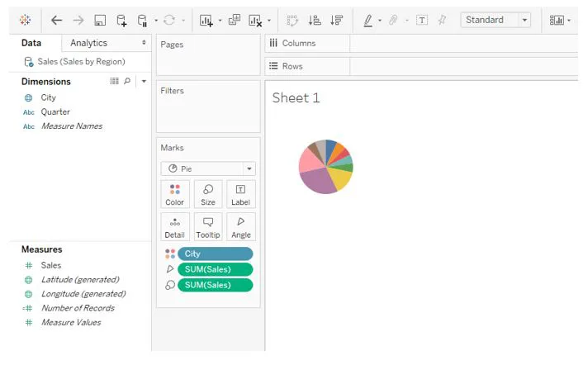Click the Tableau logo start page icon

[x=25, y=20]
